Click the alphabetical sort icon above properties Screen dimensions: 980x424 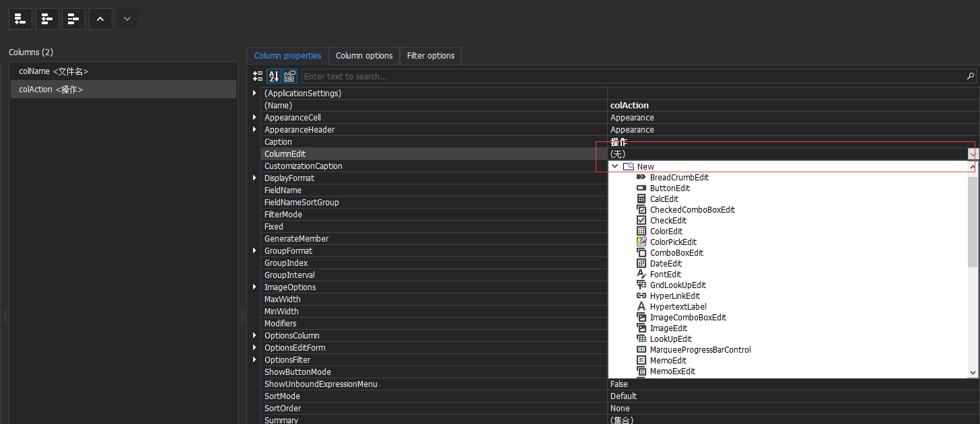click(x=273, y=76)
